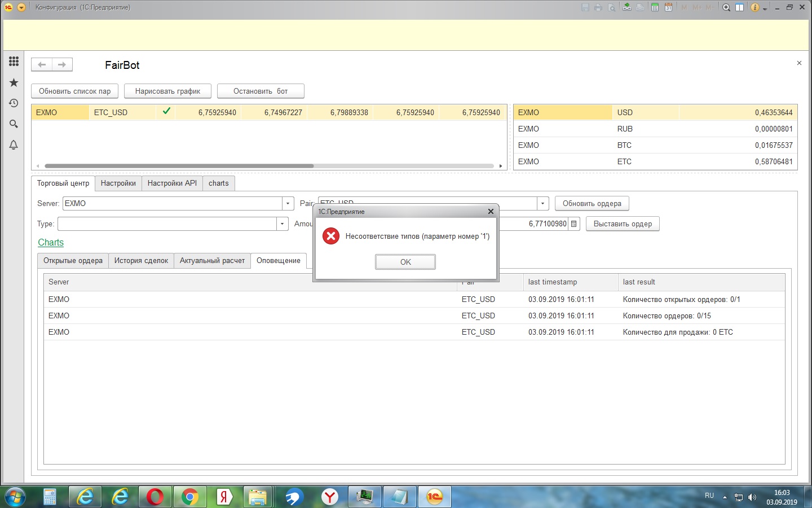Click the 6,74967227 value cell

274,112
